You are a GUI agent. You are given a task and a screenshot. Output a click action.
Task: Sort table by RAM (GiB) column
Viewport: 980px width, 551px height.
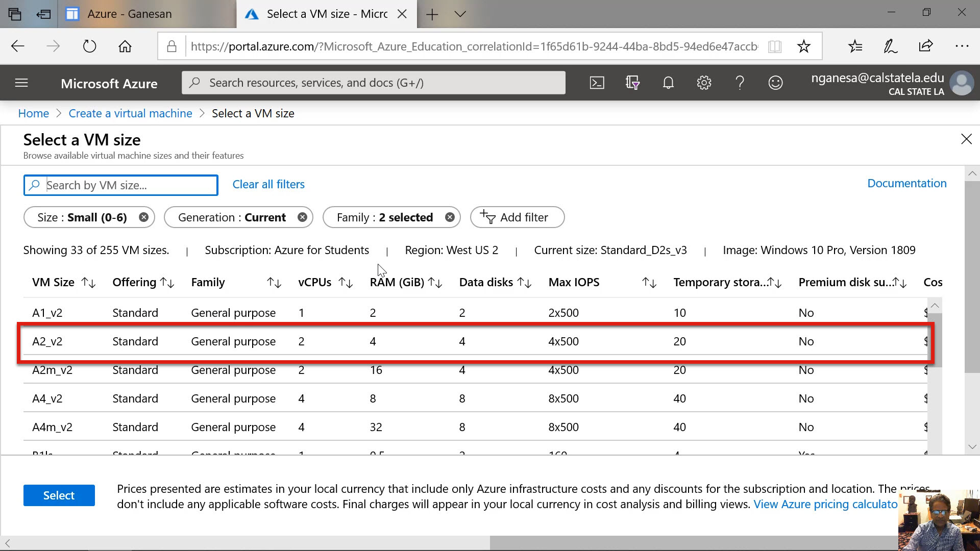click(435, 283)
